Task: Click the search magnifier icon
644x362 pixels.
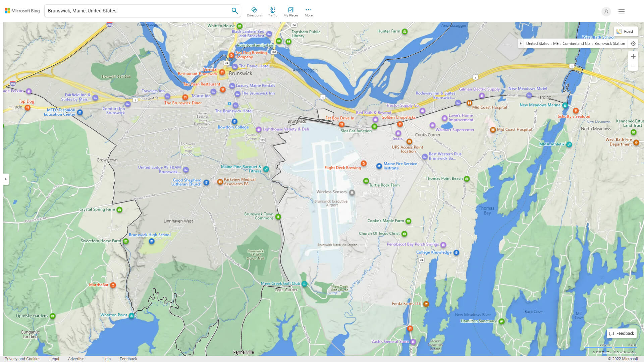Action: (234, 11)
